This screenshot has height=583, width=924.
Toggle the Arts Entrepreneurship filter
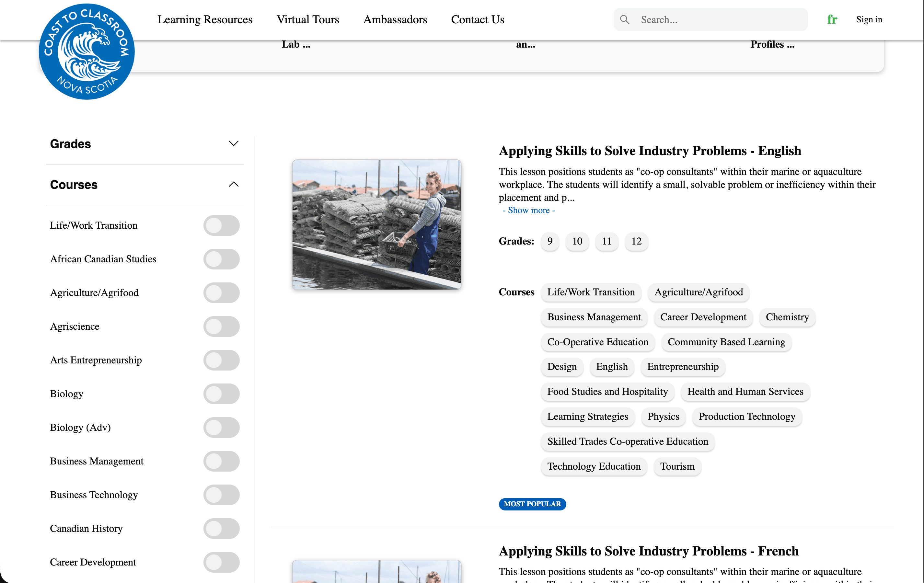221,360
